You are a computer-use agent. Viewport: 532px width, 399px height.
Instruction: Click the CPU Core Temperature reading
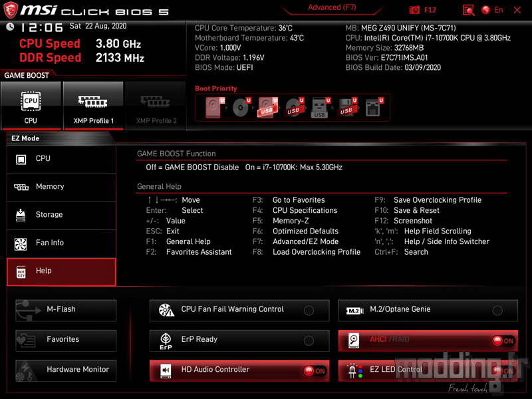243,28
